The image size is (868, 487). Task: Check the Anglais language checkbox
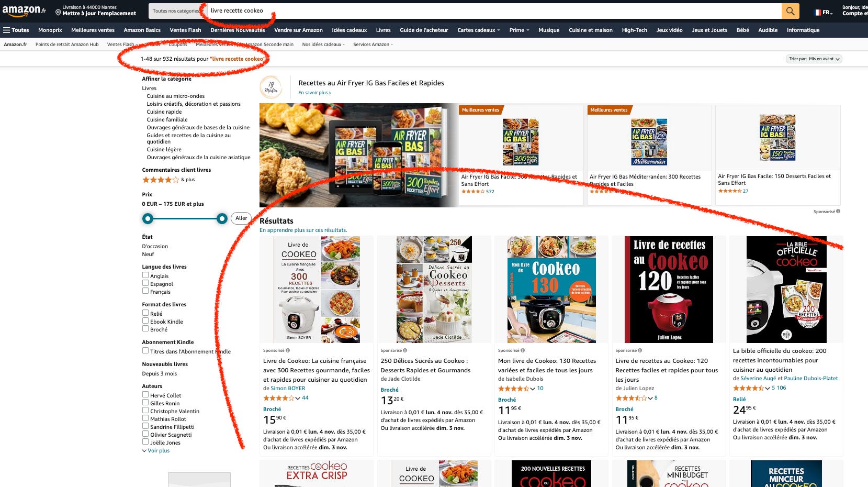pos(145,275)
